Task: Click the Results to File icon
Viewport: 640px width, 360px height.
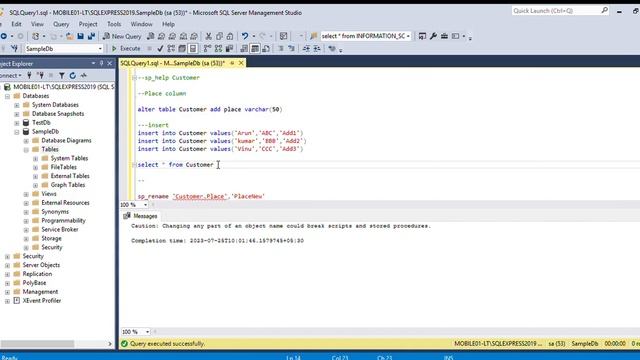Action: point(266,49)
